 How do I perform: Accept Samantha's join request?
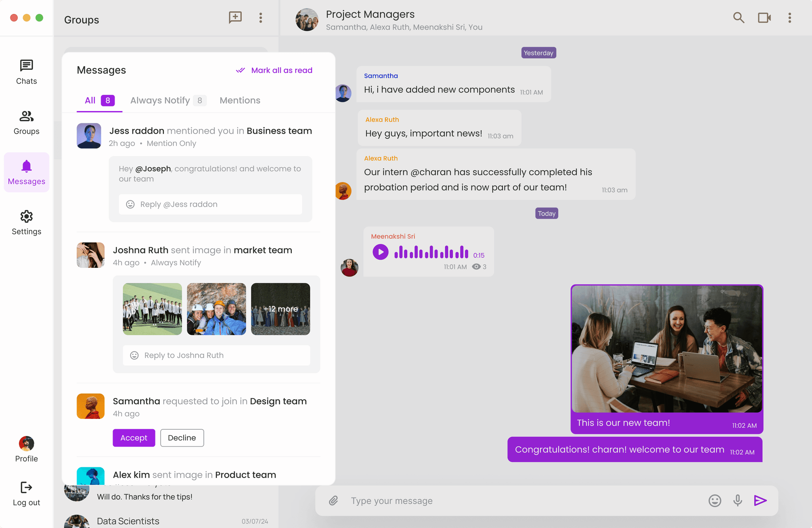pos(134,438)
